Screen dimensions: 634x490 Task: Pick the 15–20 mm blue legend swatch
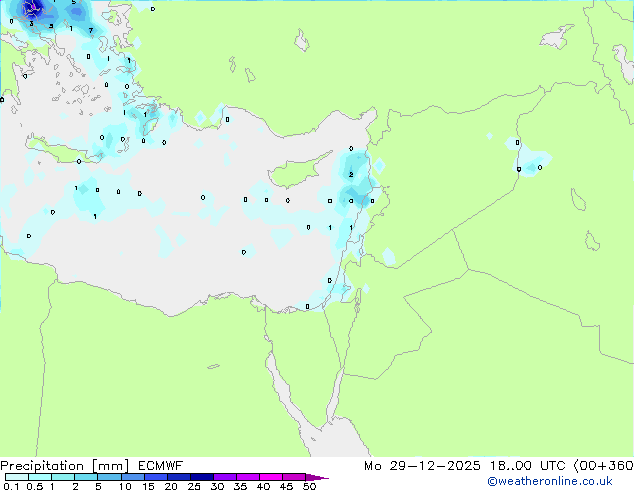[x=156, y=477]
